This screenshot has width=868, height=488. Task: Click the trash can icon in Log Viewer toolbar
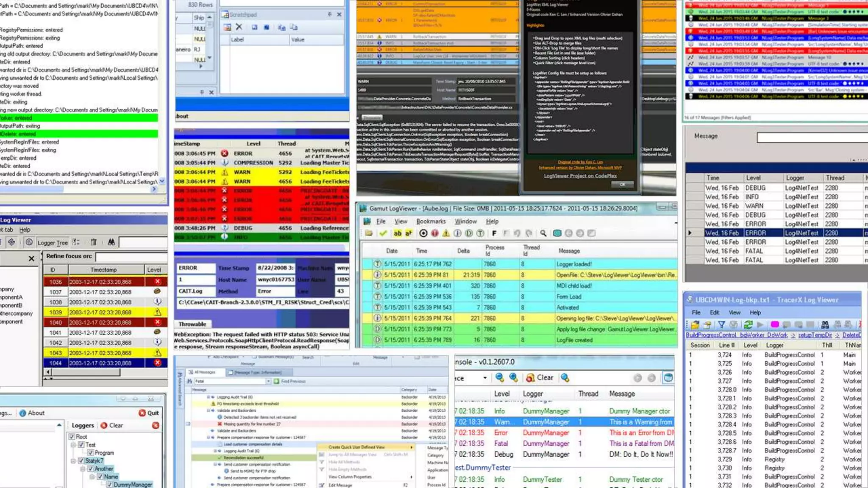93,242
